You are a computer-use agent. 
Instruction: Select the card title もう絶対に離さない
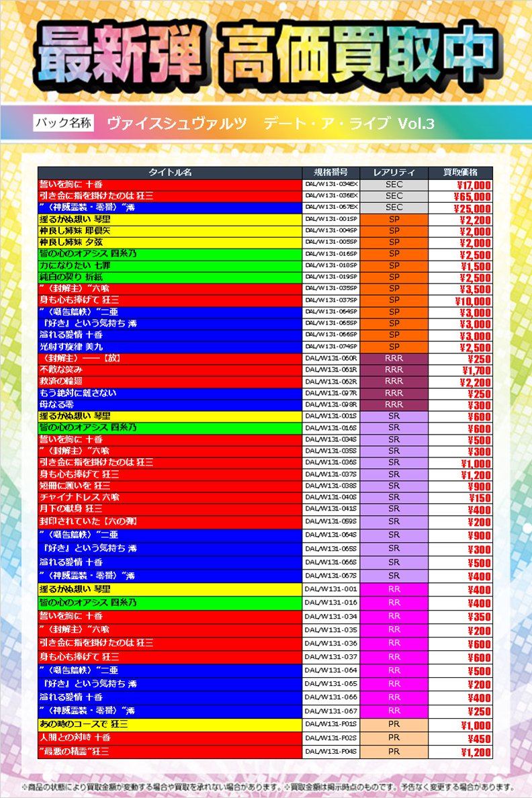tap(78, 393)
